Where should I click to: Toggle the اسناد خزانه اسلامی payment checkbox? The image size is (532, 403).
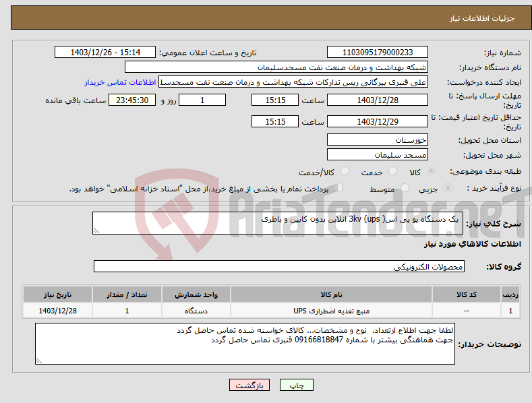tap(338, 187)
